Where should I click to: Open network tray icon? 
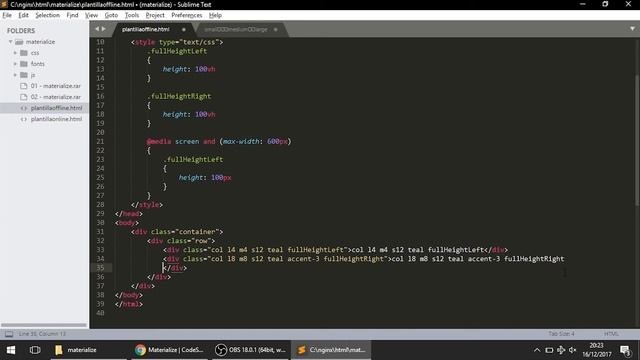pyautogui.click(x=561, y=350)
